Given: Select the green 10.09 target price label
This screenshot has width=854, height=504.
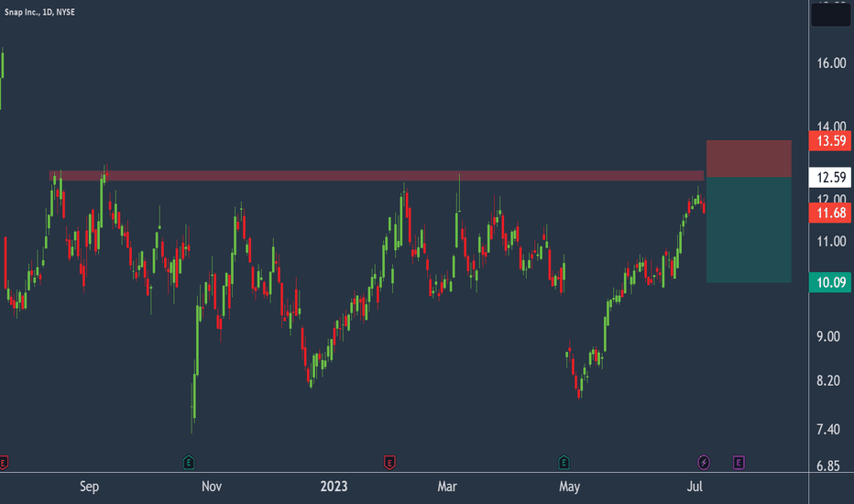Looking at the screenshot, I should (x=830, y=282).
